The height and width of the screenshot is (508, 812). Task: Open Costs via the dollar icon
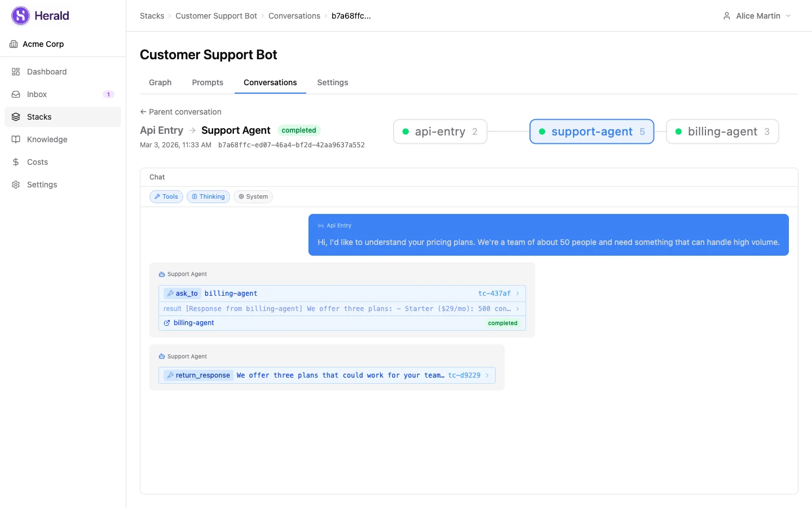pos(16,162)
